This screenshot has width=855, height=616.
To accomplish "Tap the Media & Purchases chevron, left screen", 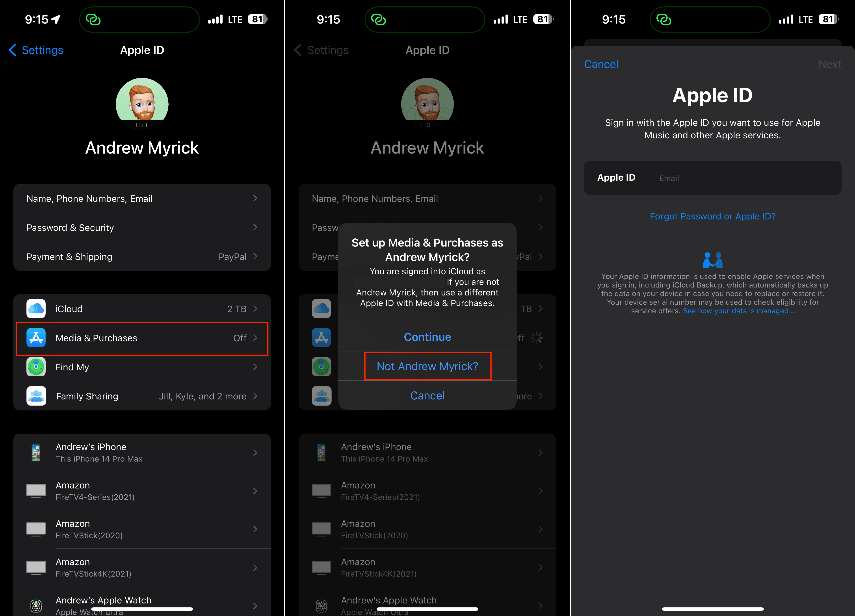I will coord(255,338).
